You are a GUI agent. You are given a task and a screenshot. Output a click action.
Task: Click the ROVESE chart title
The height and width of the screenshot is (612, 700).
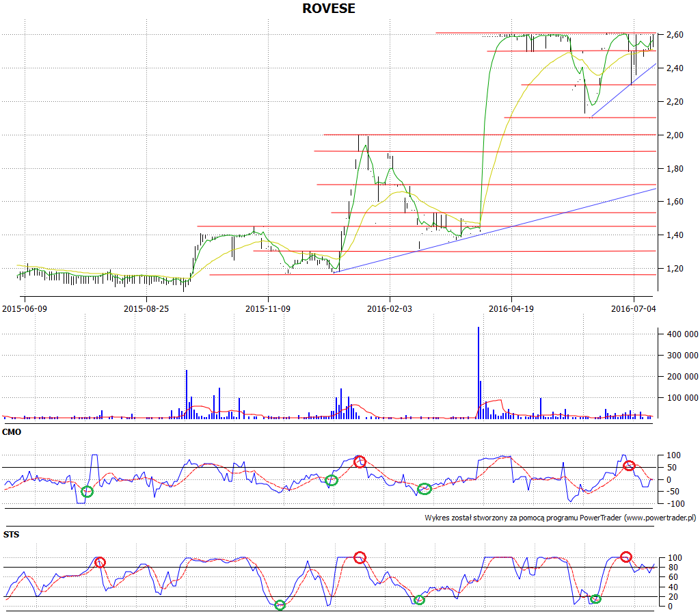point(329,8)
